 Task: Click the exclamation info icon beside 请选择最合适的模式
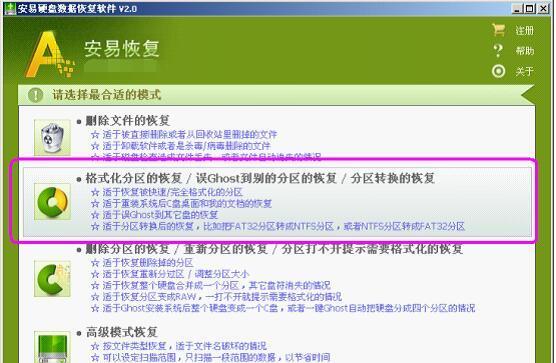pyautogui.click(x=35, y=95)
